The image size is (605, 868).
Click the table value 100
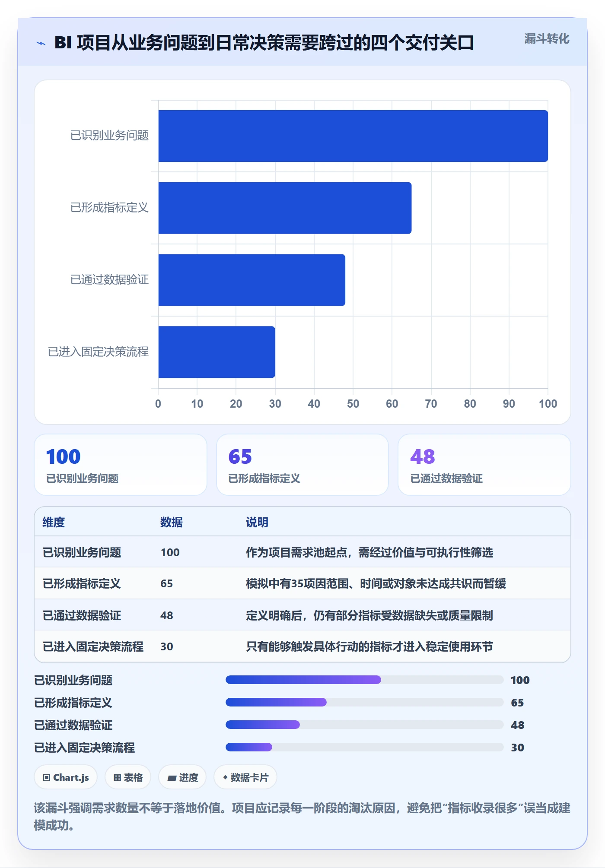[170, 552]
